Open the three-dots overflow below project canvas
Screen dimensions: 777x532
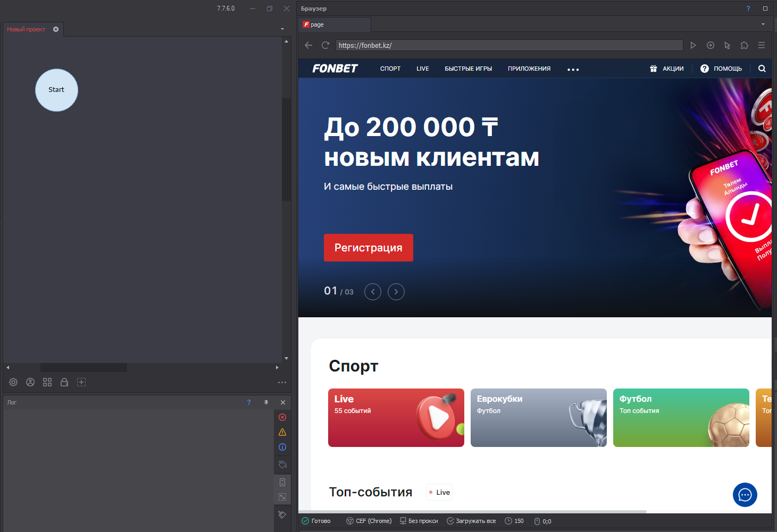(x=282, y=382)
